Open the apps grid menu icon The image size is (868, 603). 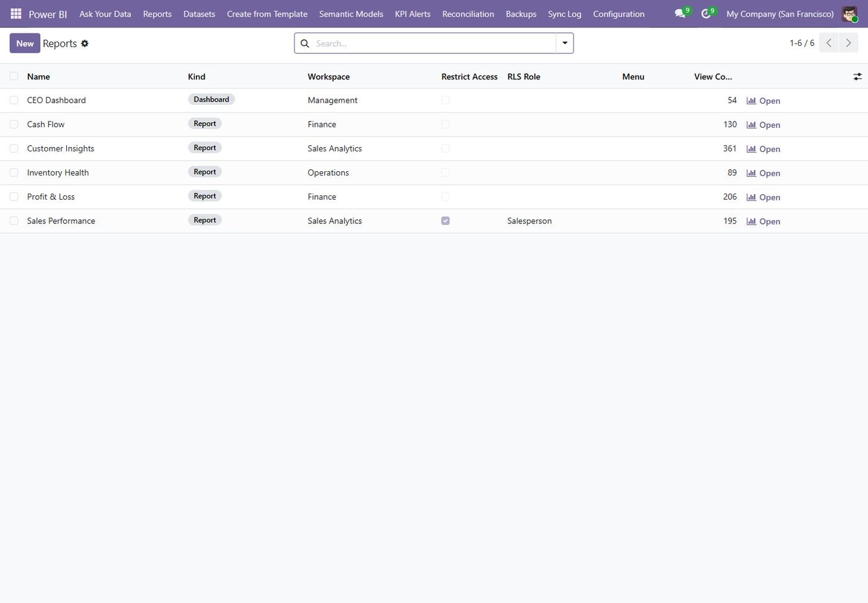click(16, 14)
